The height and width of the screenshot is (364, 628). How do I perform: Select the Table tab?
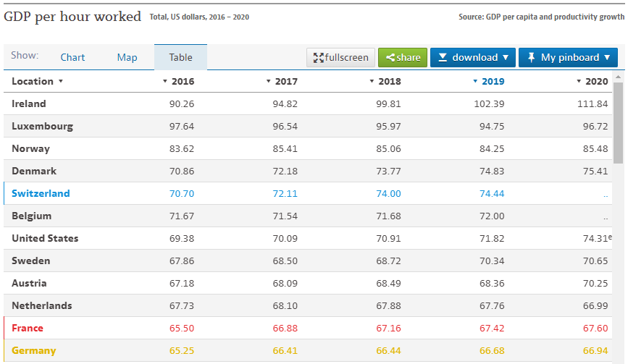coord(180,57)
